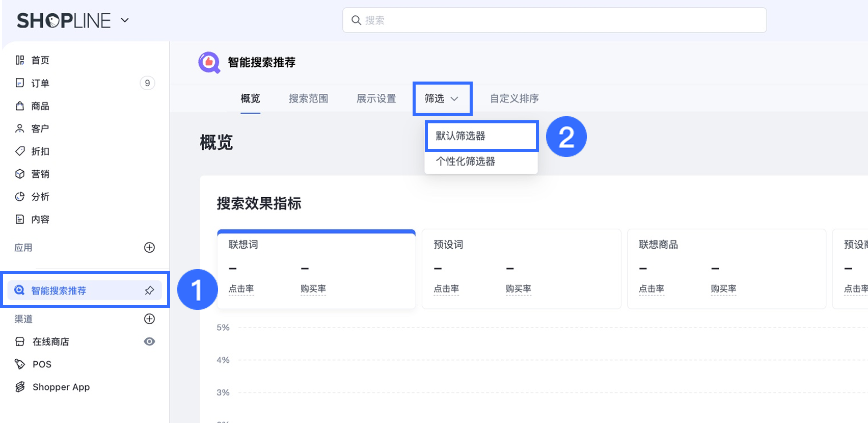Click the Discounts (折扣) tag icon

[20, 151]
